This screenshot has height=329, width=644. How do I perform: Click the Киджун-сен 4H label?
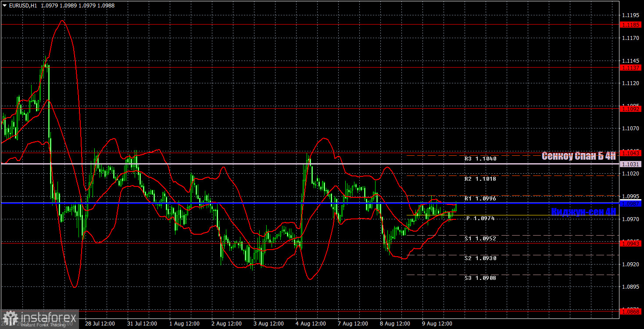click(583, 211)
